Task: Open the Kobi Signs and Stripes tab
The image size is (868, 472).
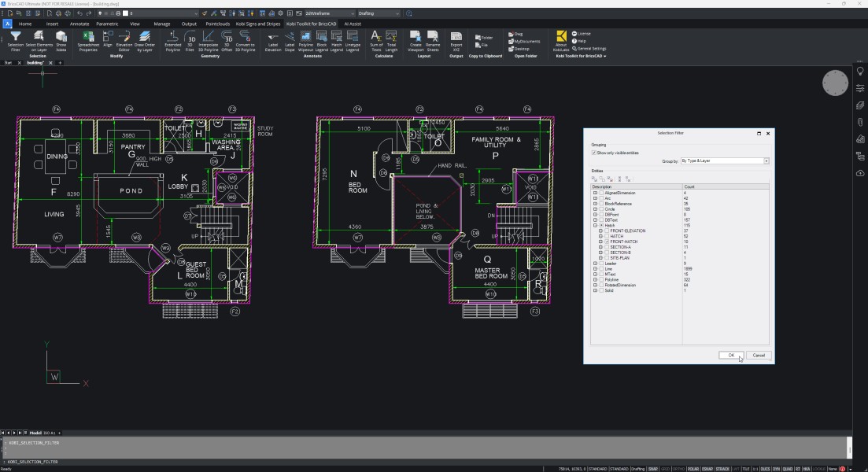Action: pyautogui.click(x=258, y=24)
